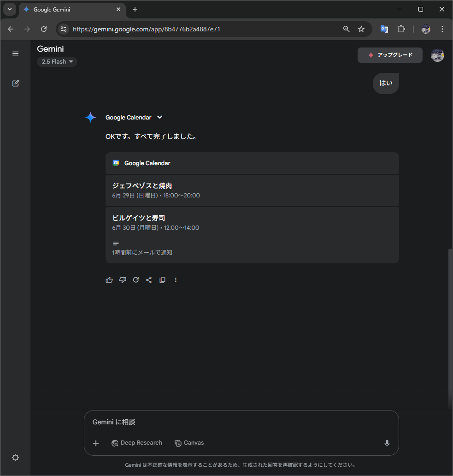Screen dimensions: 453x476
Task: Start a new chat with the compose icon
Action: (16, 83)
